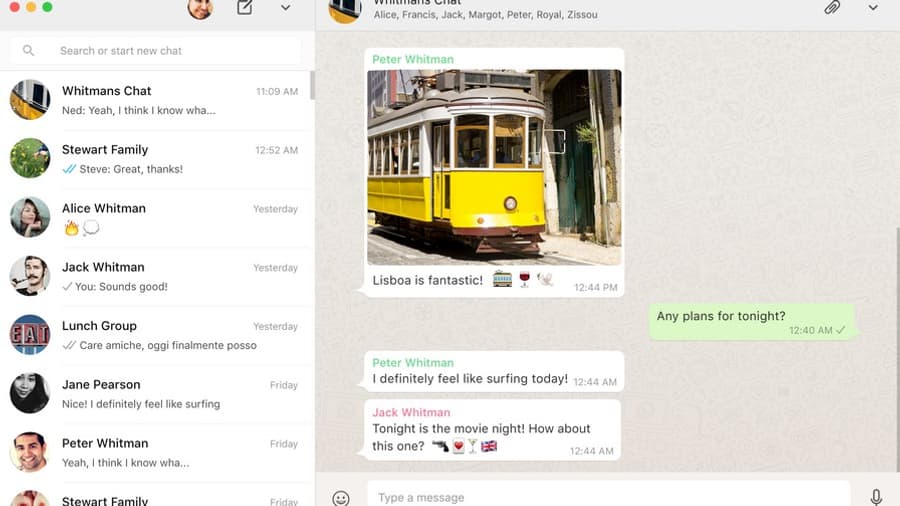900x506 pixels.
Task: Open the Whitmans Chat conversation
Action: pyautogui.click(x=156, y=100)
